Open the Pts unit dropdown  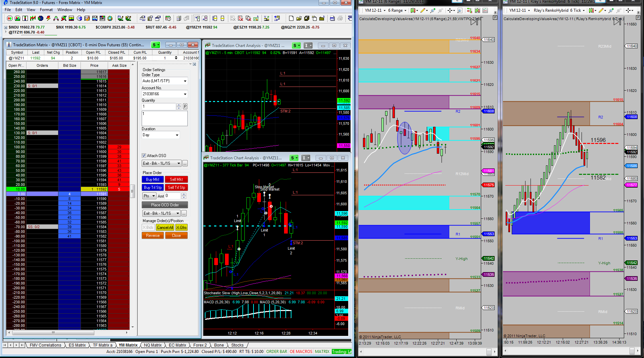149,196
